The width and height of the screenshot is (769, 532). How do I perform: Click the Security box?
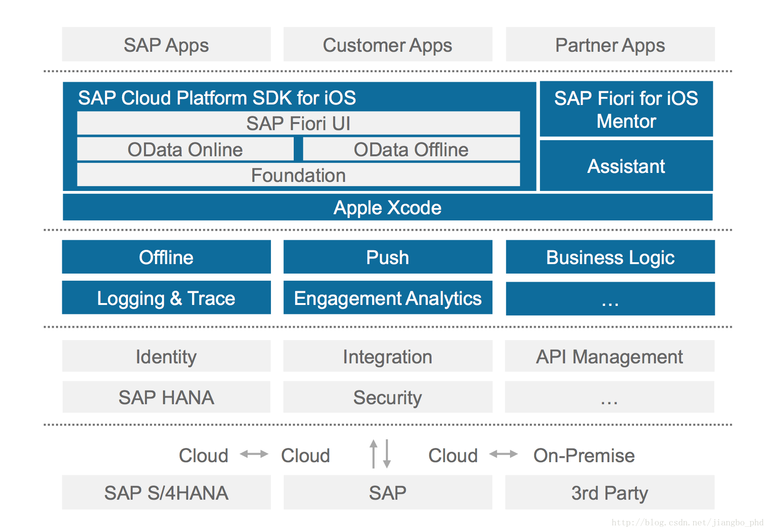[388, 397]
